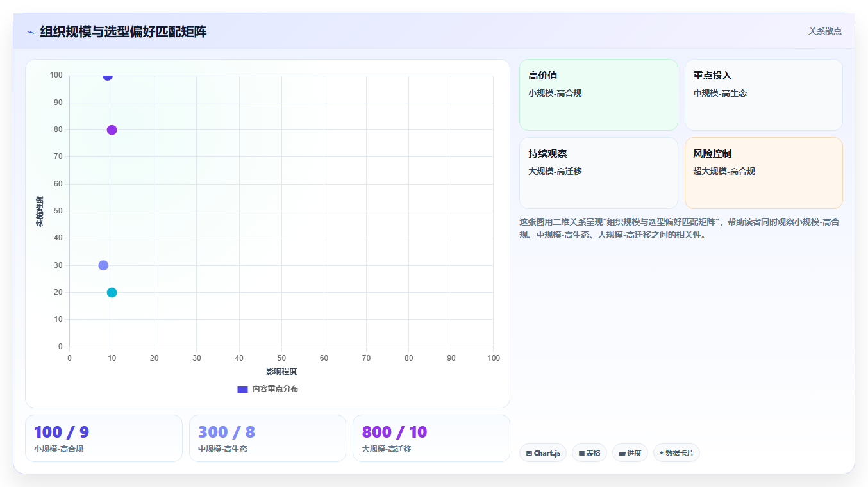
Task: Click the Chart.js tag chip
Action: [x=543, y=453]
